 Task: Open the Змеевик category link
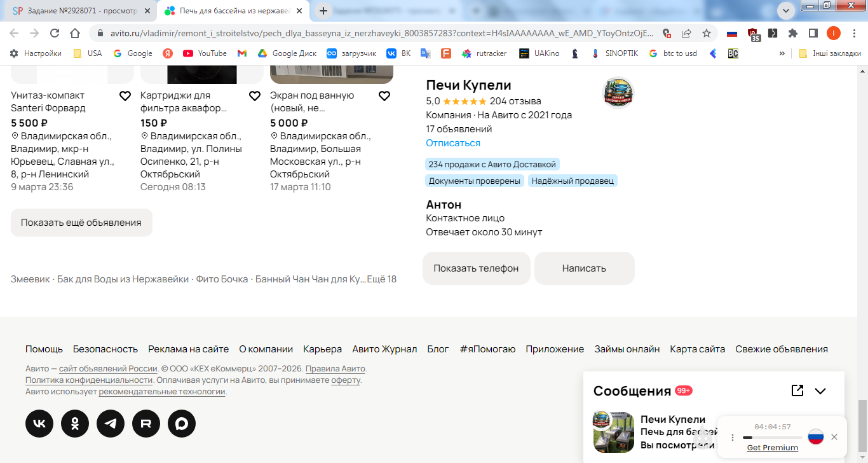pyautogui.click(x=30, y=279)
